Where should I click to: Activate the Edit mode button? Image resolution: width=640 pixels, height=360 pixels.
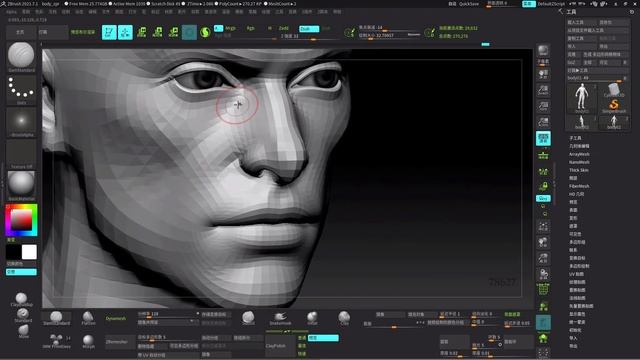tap(109, 32)
